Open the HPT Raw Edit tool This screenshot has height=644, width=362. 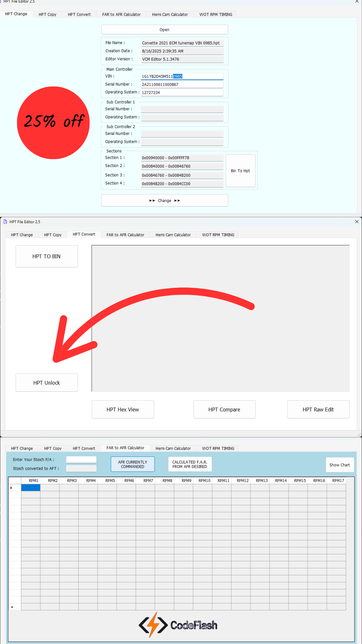(318, 410)
